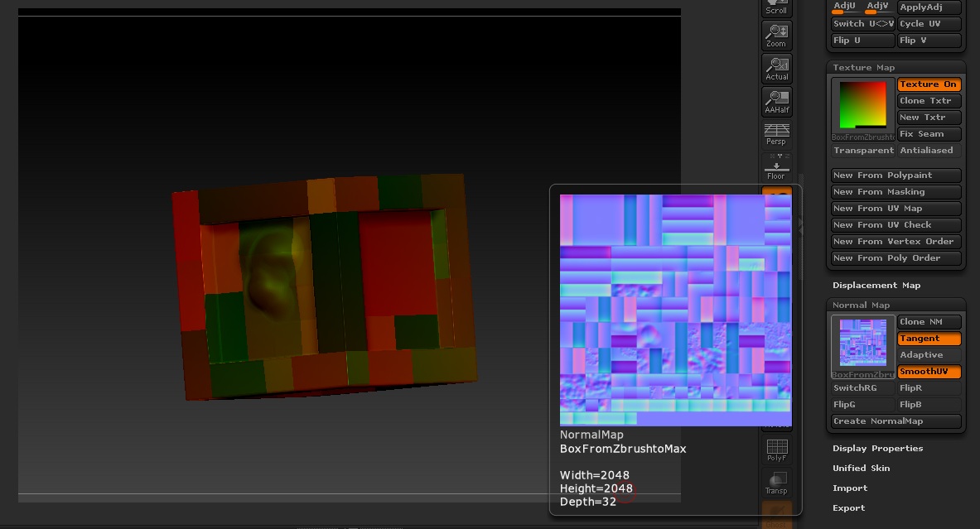
Task: Toggle the Floor grid icon
Action: click(777, 168)
